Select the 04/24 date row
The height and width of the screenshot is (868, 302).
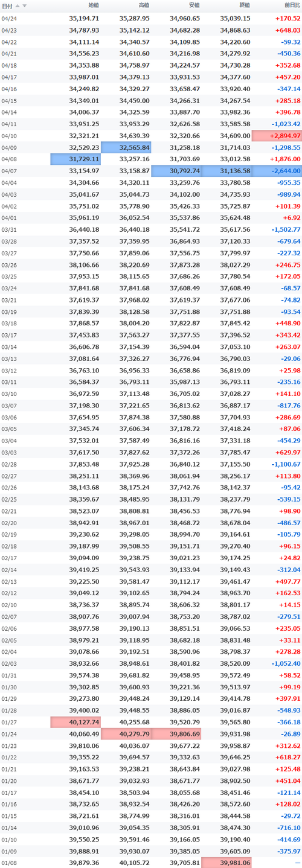pyautogui.click(x=151, y=19)
